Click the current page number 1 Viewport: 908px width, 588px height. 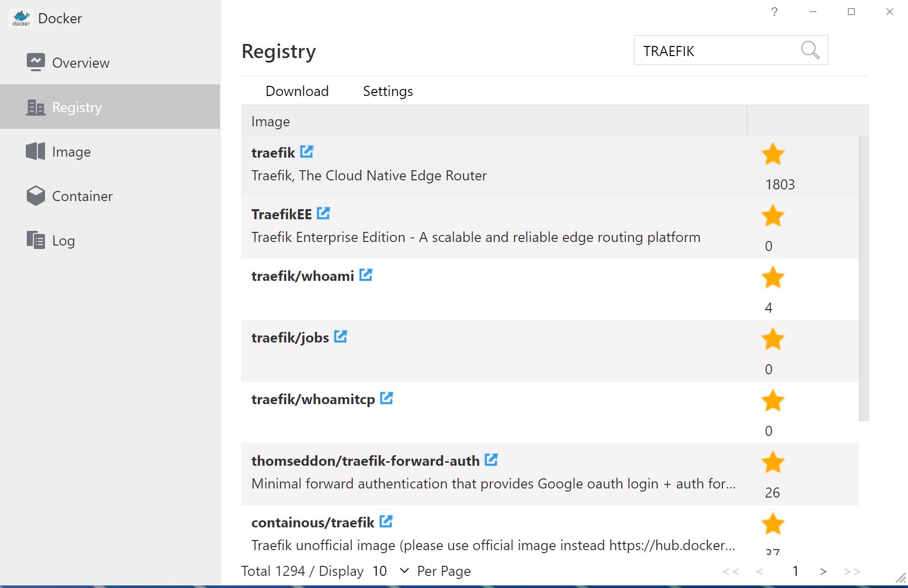[x=795, y=571]
